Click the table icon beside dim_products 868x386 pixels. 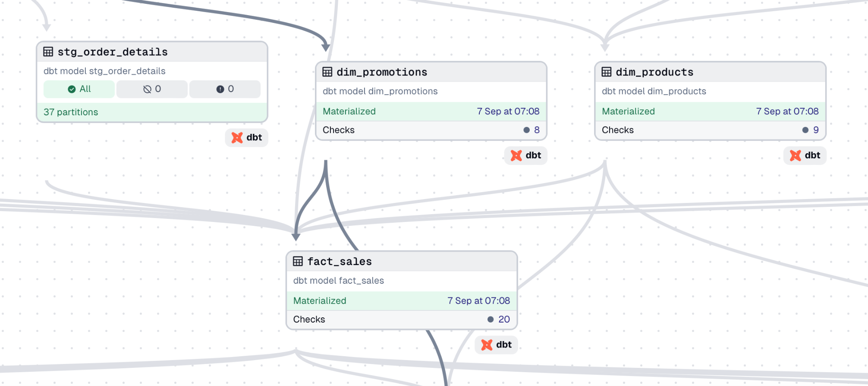click(x=607, y=72)
